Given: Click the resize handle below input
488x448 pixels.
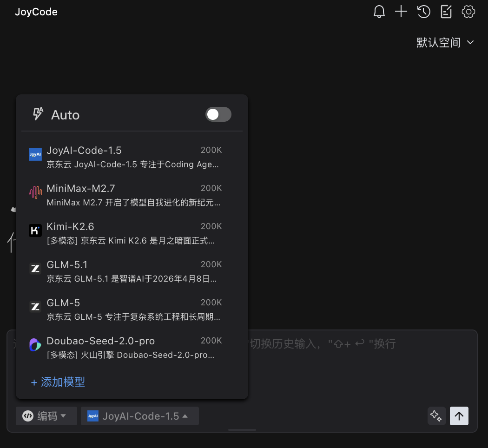Looking at the screenshot, I should [242, 430].
